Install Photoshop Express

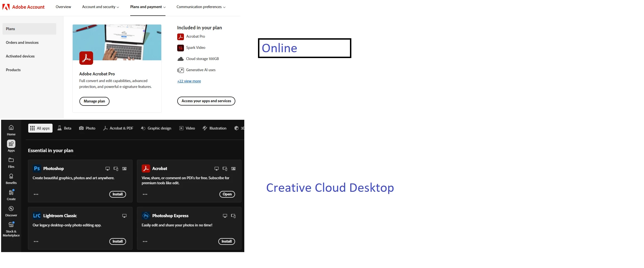227,241
